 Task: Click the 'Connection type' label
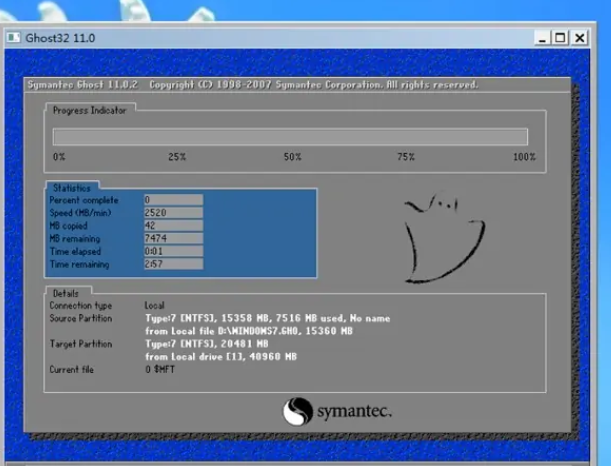click(x=81, y=305)
